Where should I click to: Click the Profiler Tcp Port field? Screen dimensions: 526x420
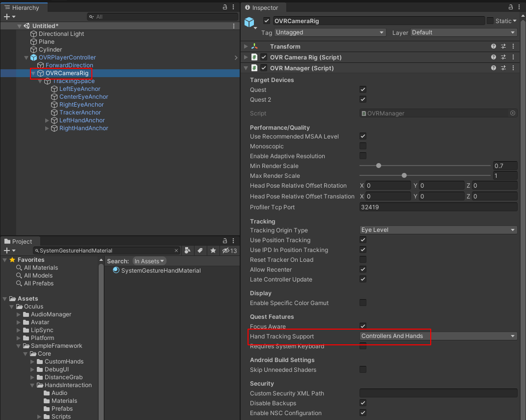click(x=438, y=207)
